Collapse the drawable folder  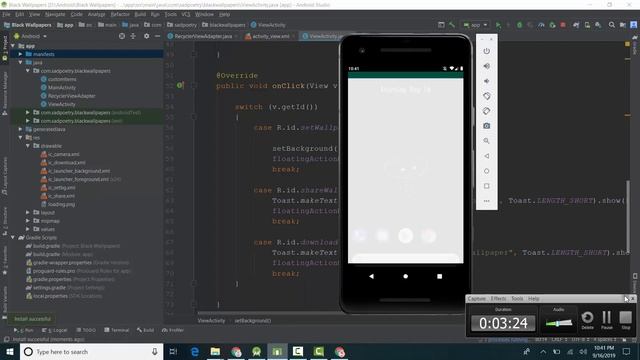[28, 146]
